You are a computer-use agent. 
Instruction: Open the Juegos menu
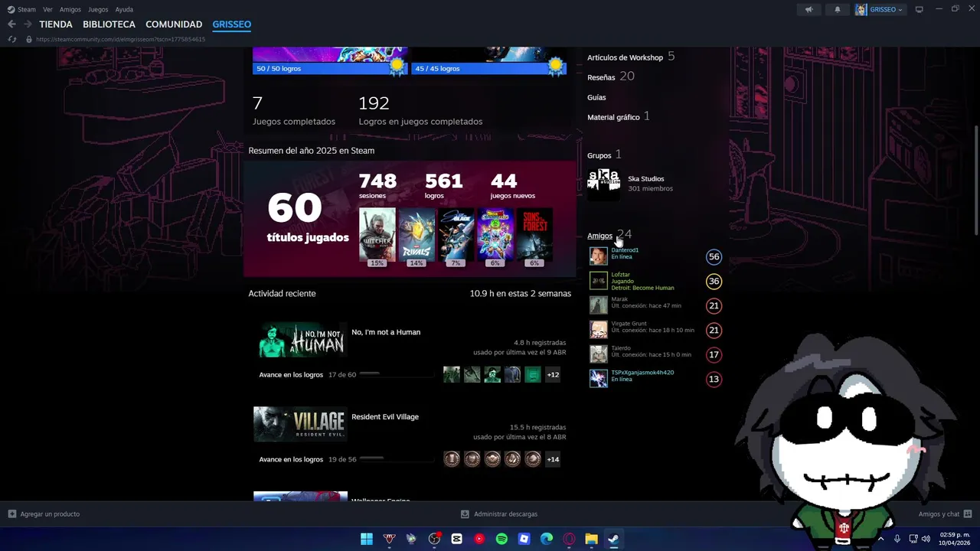click(x=98, y=9)
